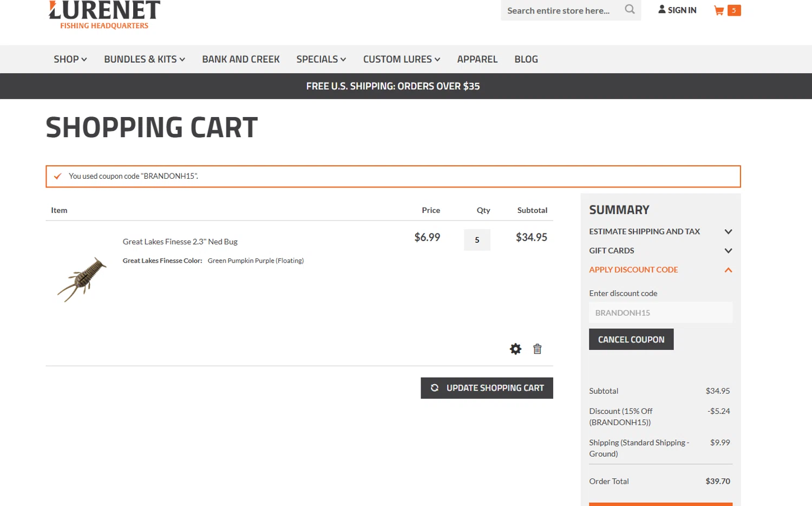
Task: Click the LureNet Fishing Headquarters logo
Action: pos(104,15)
